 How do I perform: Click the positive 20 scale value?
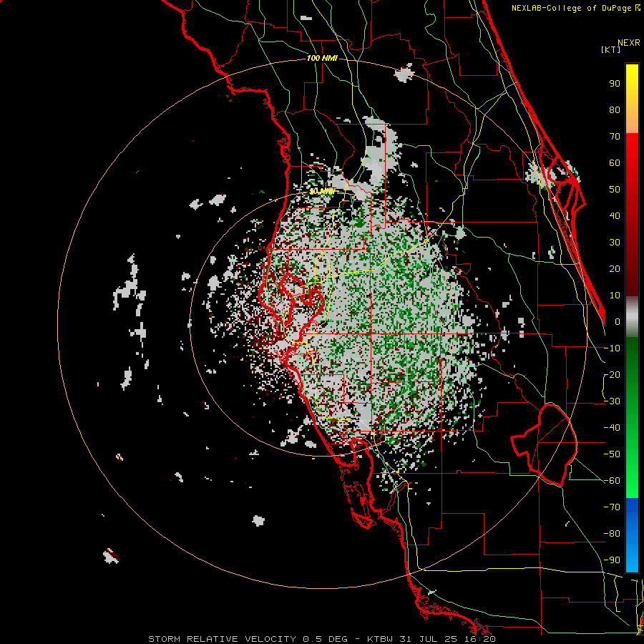[x=615, y=268]
